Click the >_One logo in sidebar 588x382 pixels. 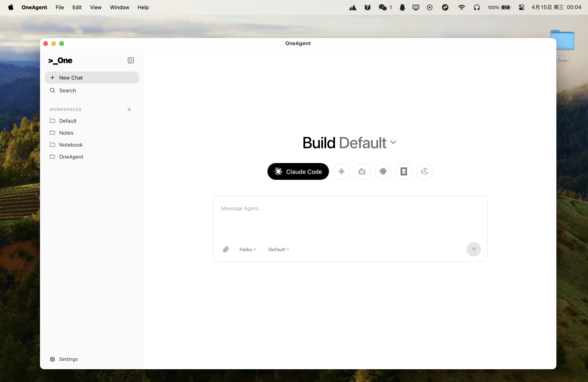tap(60, 61)
